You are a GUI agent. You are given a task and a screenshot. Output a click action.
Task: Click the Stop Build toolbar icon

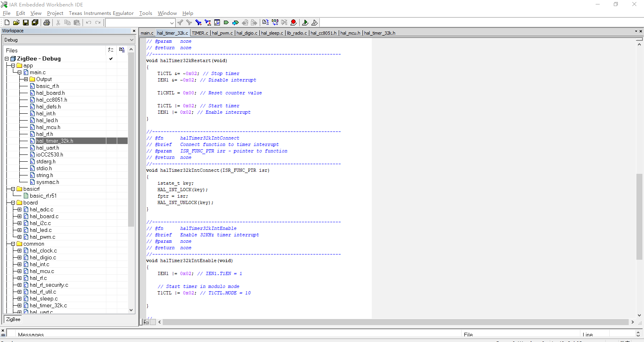click(284, 23)
